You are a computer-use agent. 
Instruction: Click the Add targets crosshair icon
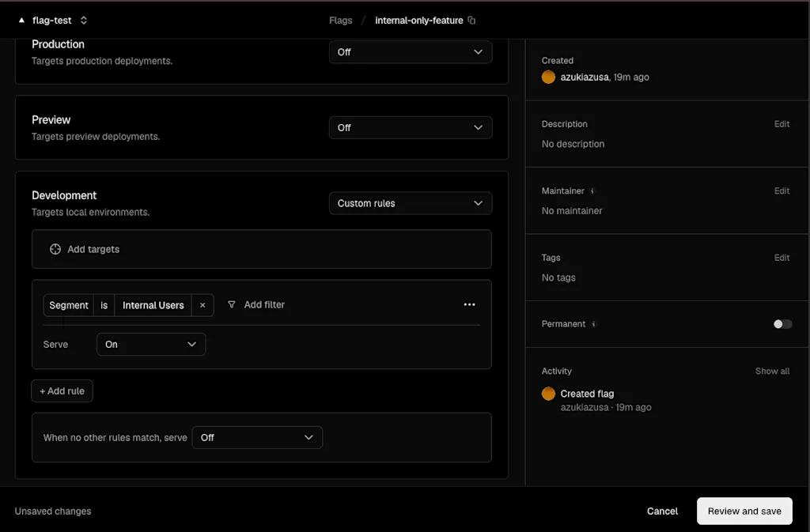55,249
